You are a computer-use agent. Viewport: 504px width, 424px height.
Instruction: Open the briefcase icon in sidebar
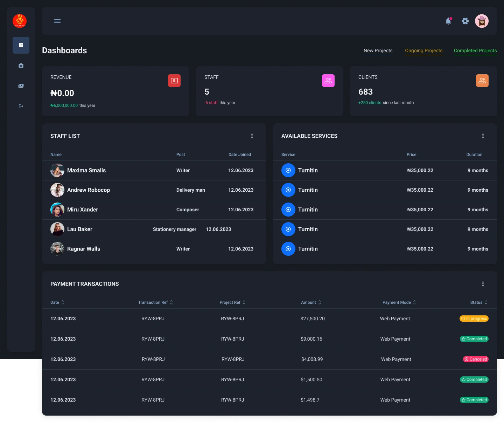(x=21, y=66)
